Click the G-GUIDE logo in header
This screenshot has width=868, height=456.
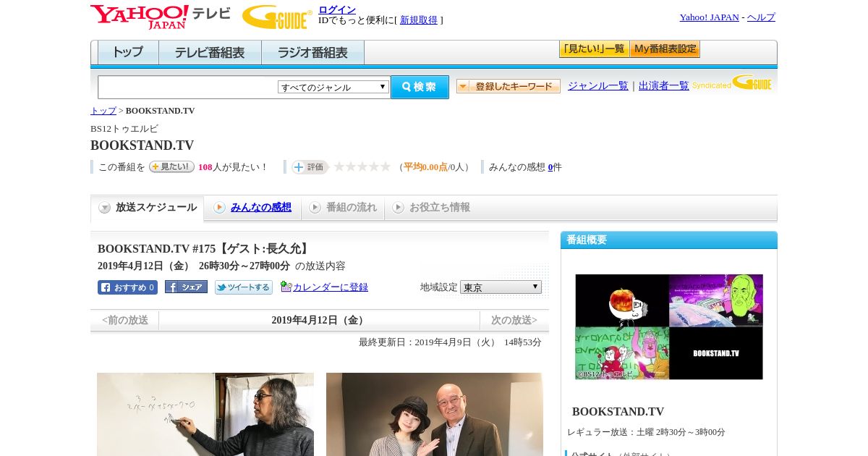277,17
